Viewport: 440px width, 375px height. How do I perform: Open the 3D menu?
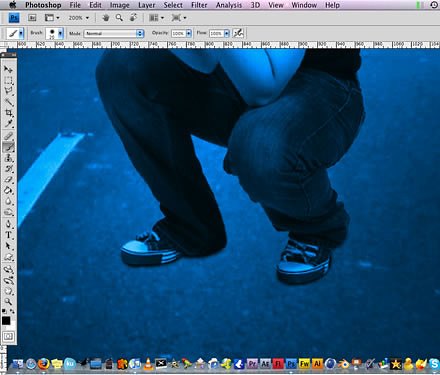point(255,5)
